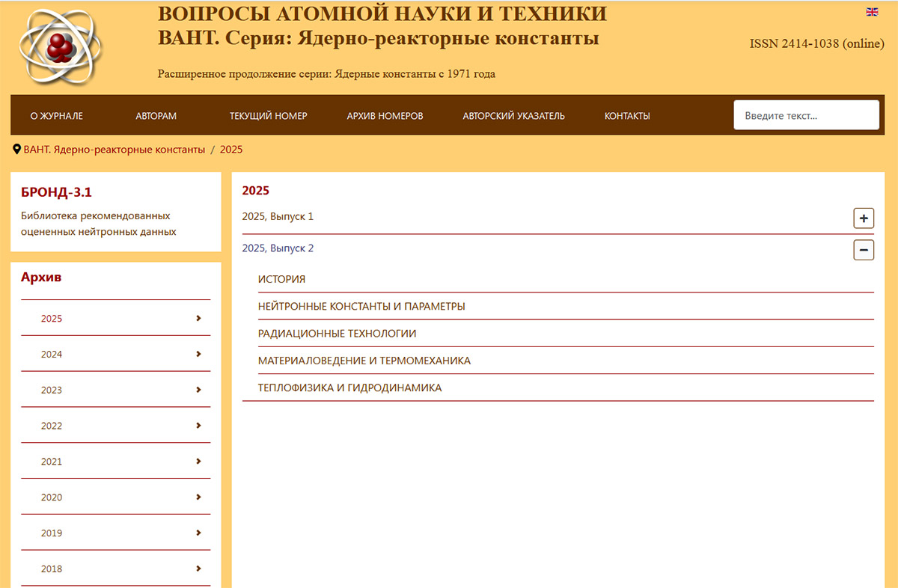Viewport: 898px width, 588px height.
Task: Open НЕЙТРОННЫЕ КОНСТАНТЫ И ПАРАМЕТРЫ section
Action: pyautogui.click(x=361, y=306)
